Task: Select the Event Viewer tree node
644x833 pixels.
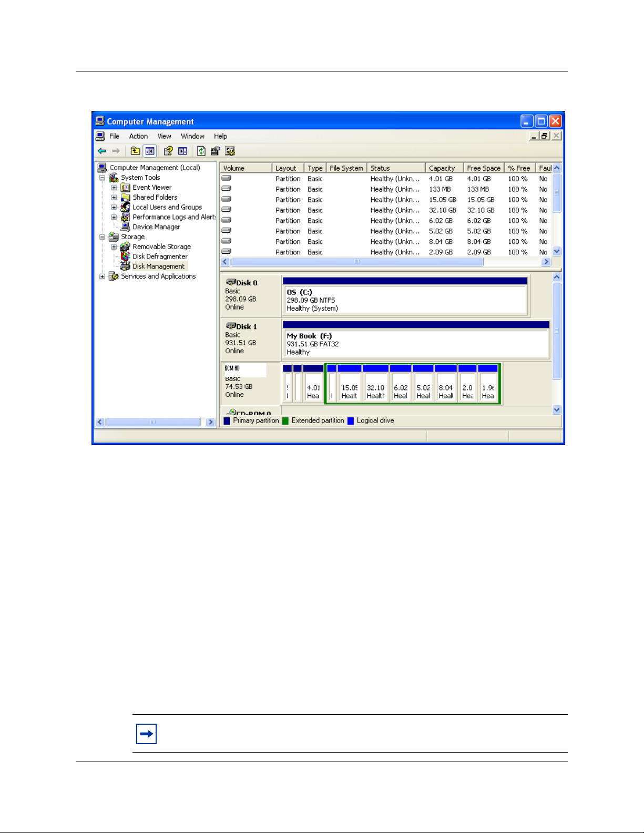Action: point(152,188)
